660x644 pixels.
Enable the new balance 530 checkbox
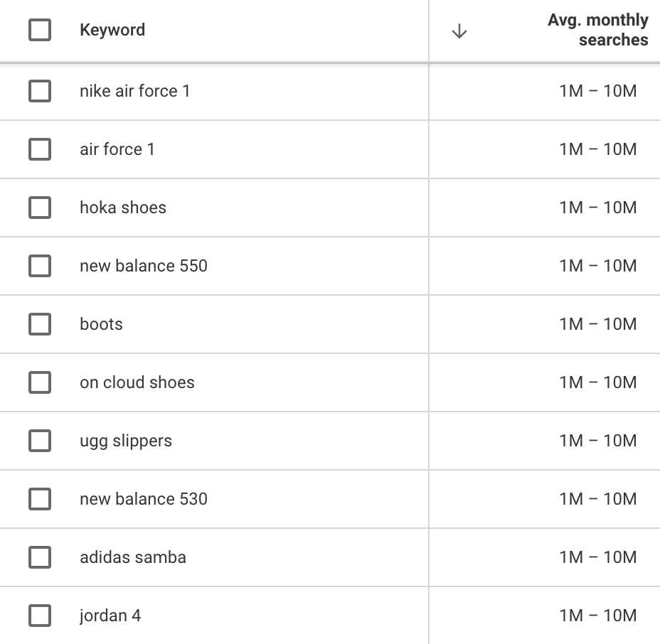pos(40,499)
